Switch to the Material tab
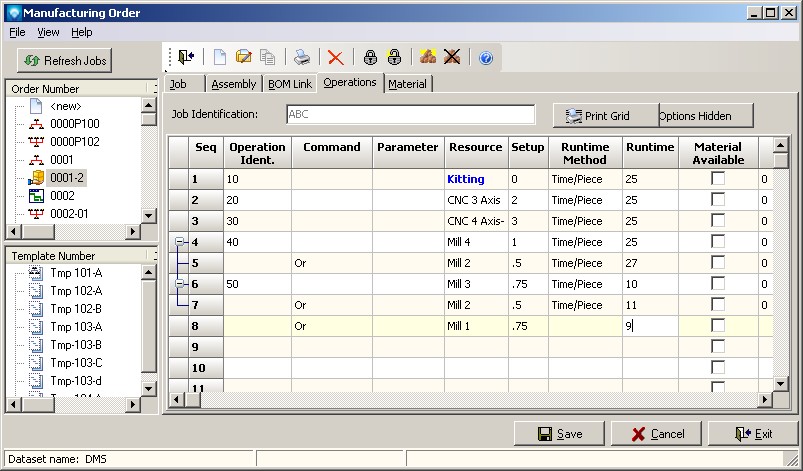 pos(407,84)
